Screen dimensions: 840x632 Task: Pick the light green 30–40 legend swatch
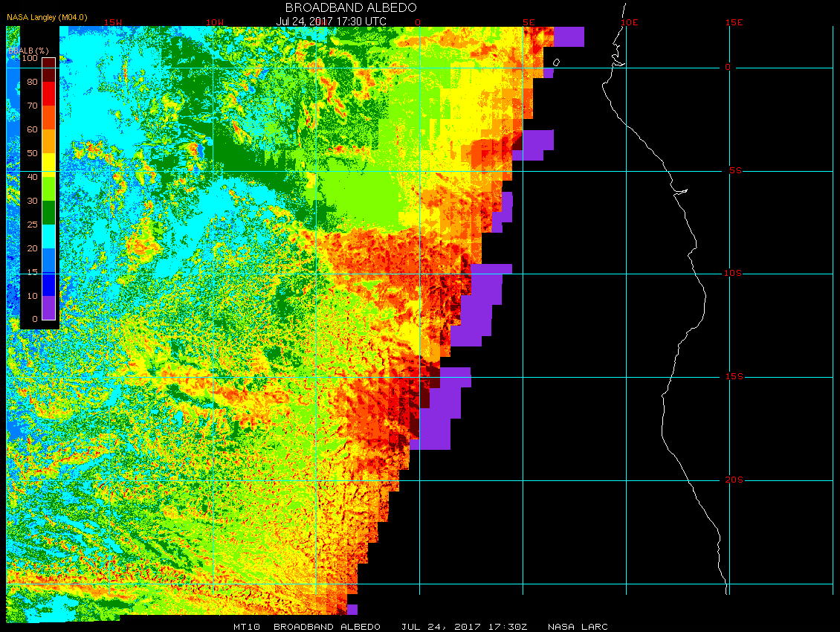click(x=49, y=189)
